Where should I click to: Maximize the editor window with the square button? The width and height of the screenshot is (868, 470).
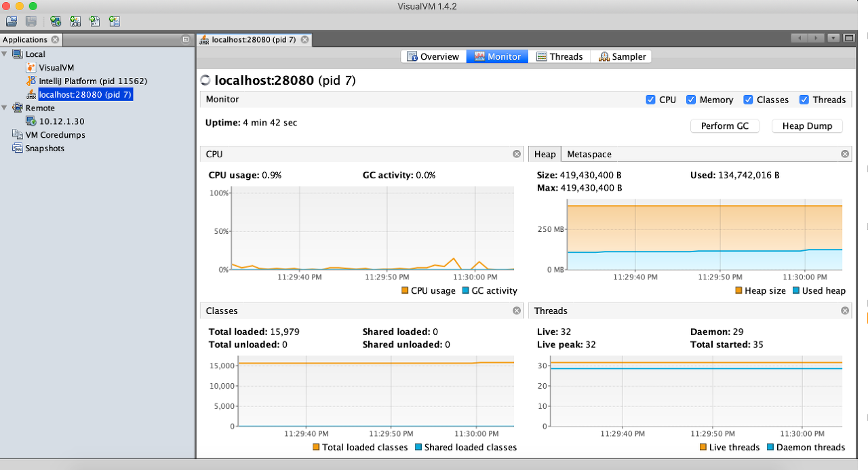(848, 39)
